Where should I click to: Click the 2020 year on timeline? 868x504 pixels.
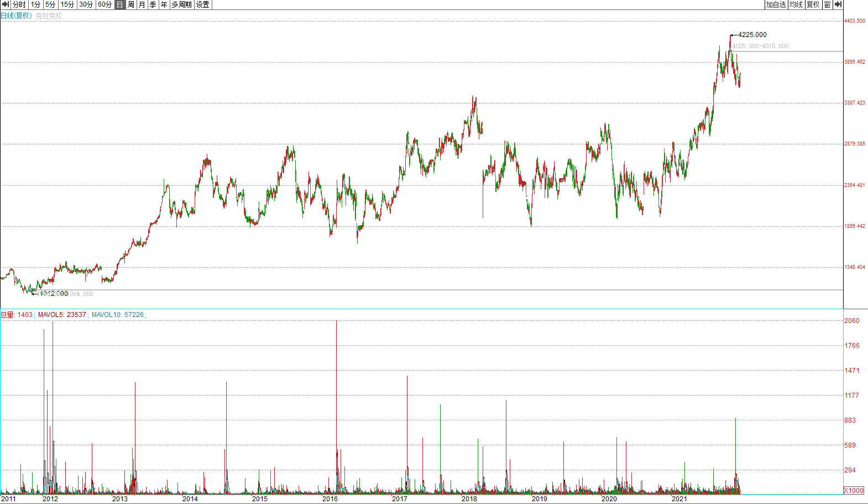click(609, 499)
